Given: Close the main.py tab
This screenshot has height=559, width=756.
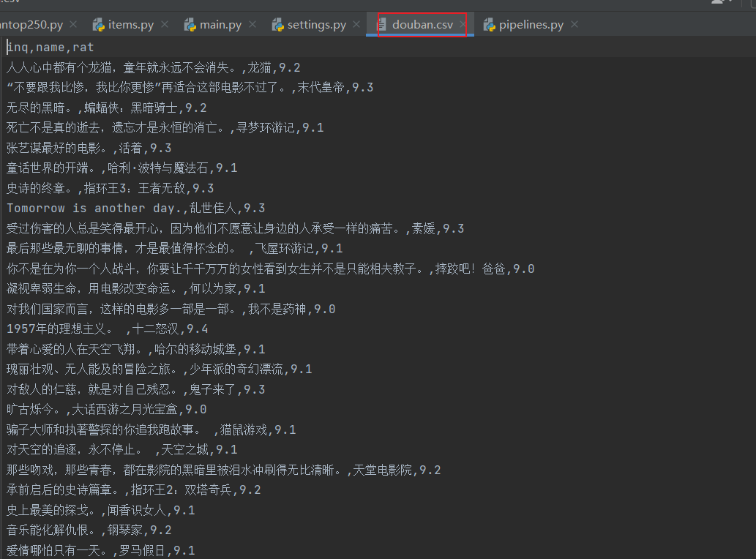Looking at the screenshot, I should tap(252, 24).
